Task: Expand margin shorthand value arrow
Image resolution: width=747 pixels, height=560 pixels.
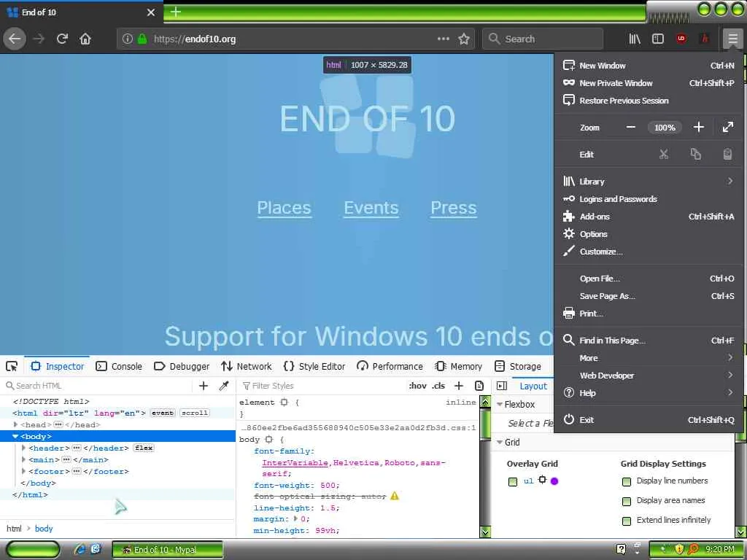Action: click(296, 518)
